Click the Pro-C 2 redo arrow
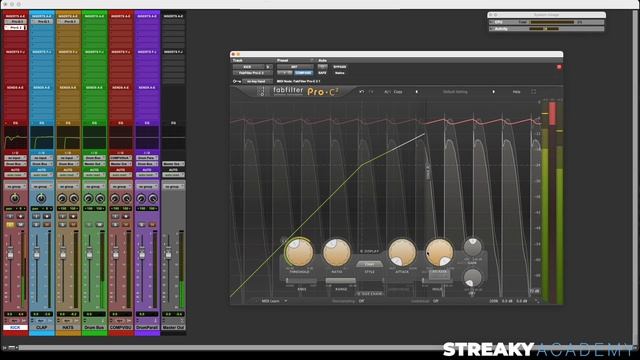 pos(371,92)
